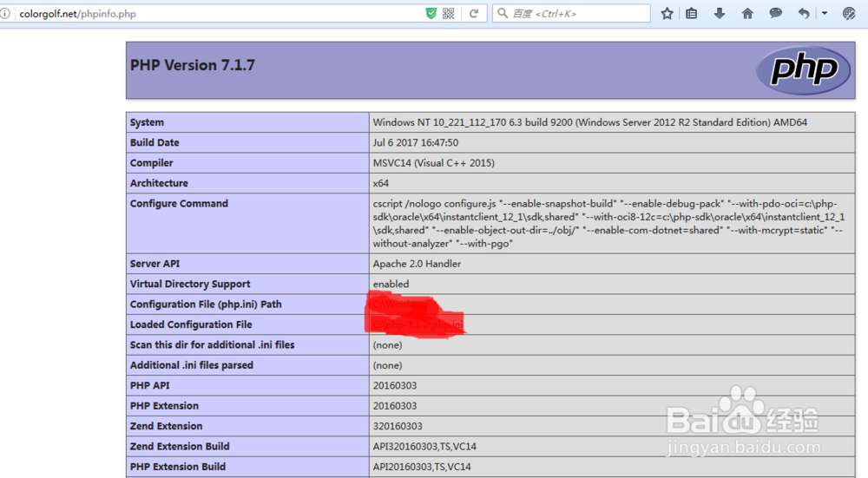Screen dimensions: 868x478
Task: Click the Virtual Directory Support label
Action: click(190, 285)
